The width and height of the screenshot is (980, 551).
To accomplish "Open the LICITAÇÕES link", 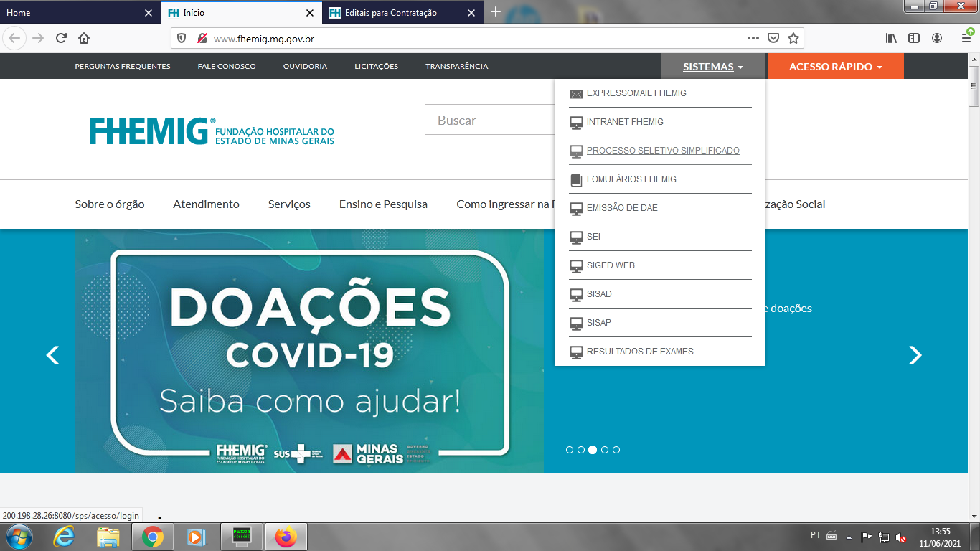I will pos(376,66).
